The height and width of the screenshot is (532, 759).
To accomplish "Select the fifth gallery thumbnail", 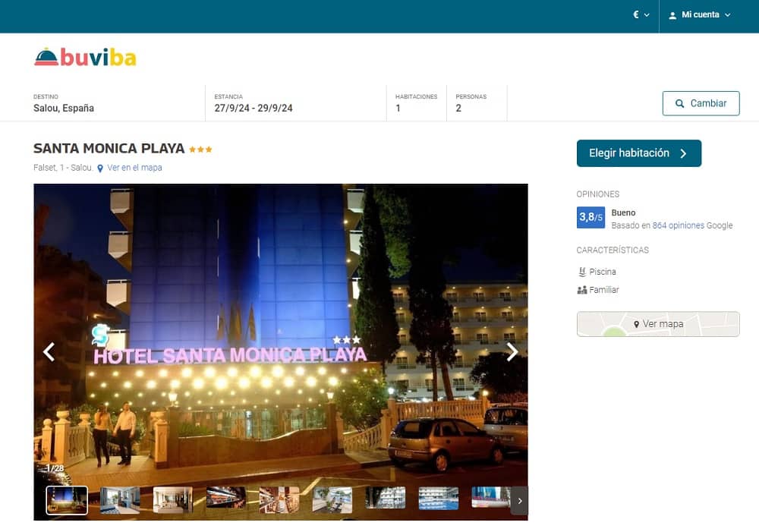I will pyautogui.click(x=279, y=500).
